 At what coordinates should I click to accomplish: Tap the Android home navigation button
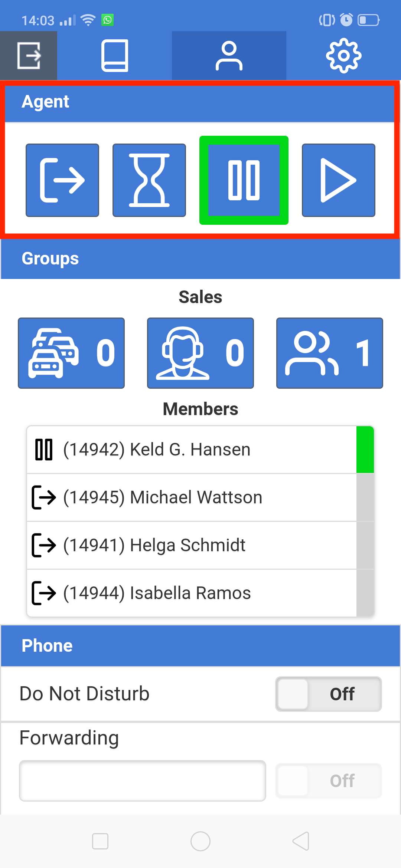[200, 841]
